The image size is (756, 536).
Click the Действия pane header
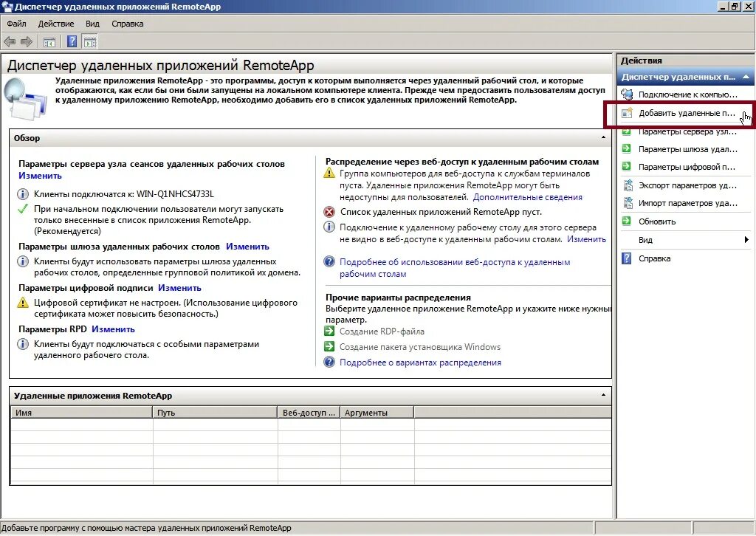point(686,61)
